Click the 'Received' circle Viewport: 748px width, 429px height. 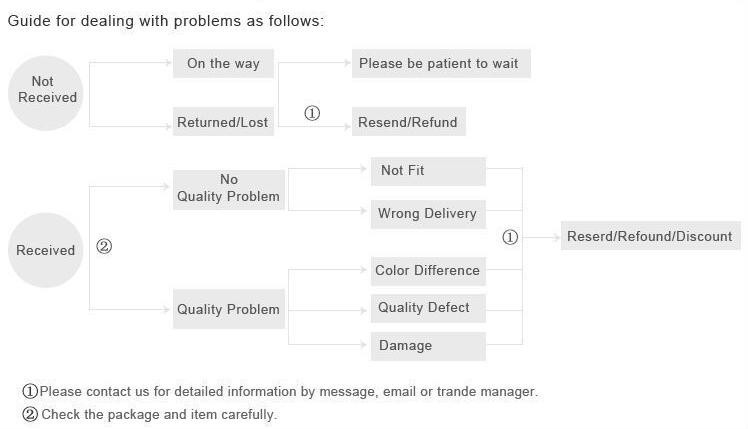46,250
